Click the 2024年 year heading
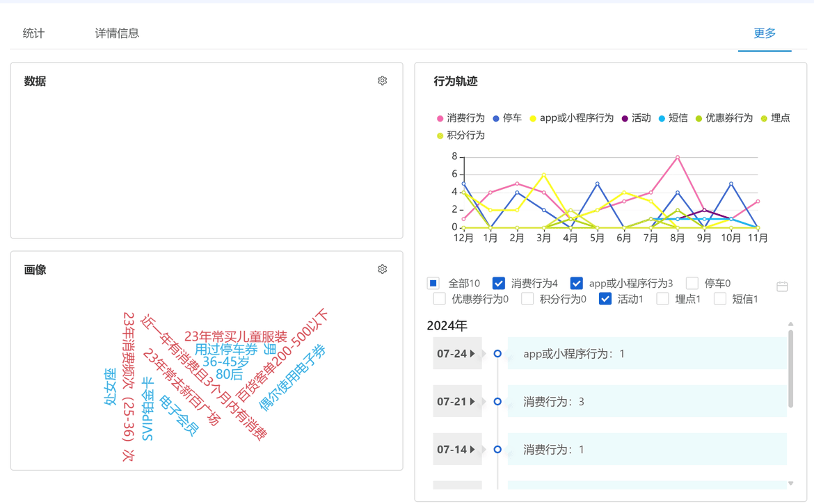This screenshot has width=814, height=504. (447, 325)
